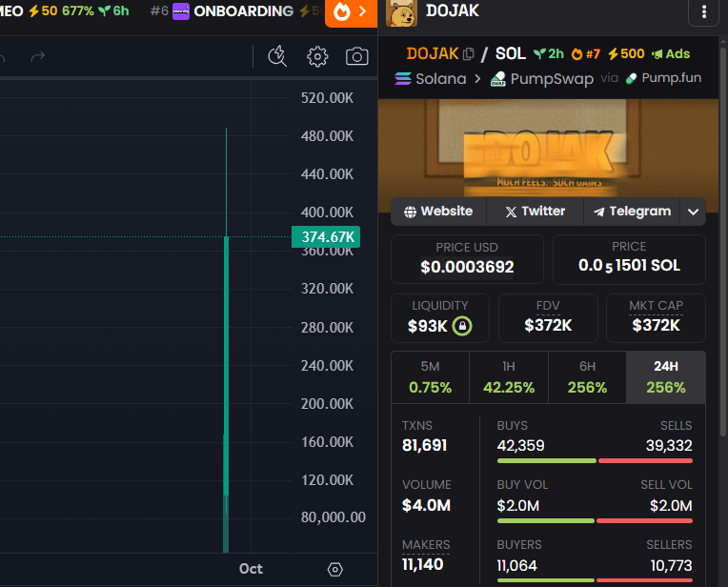Click the buyers versus sellers ratio bar

(595, 580)
